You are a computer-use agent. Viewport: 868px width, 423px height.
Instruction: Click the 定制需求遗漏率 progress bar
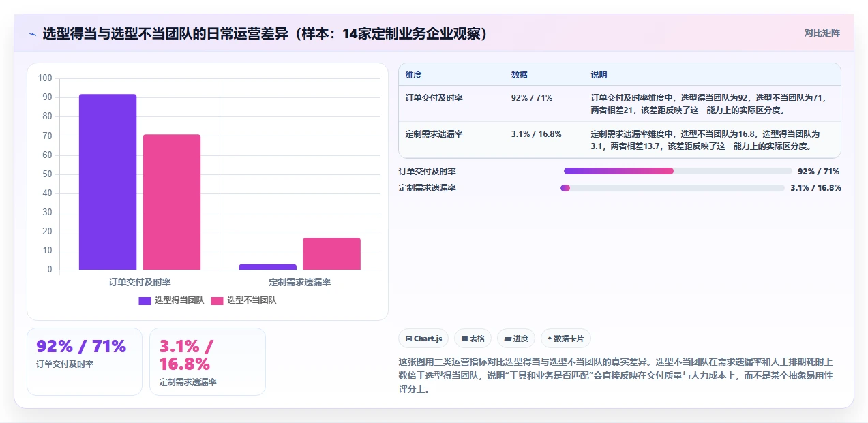672,188
